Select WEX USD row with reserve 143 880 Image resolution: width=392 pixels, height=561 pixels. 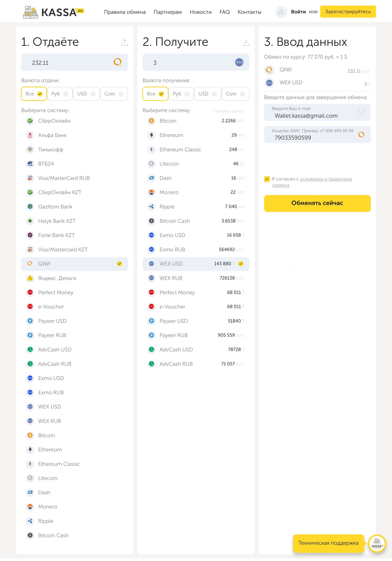pos(196,264)
